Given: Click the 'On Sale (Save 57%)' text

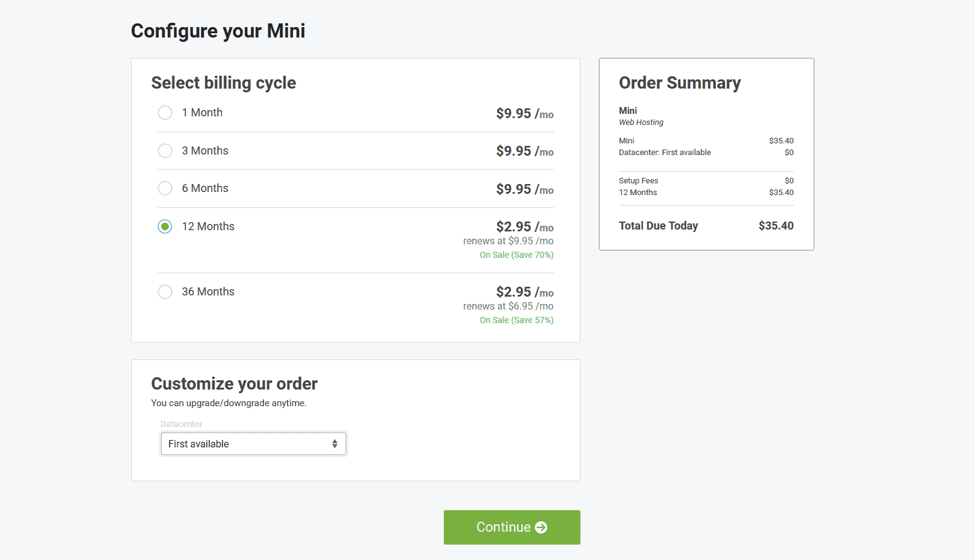Looking at the screenshot, I should coord(516,320).
